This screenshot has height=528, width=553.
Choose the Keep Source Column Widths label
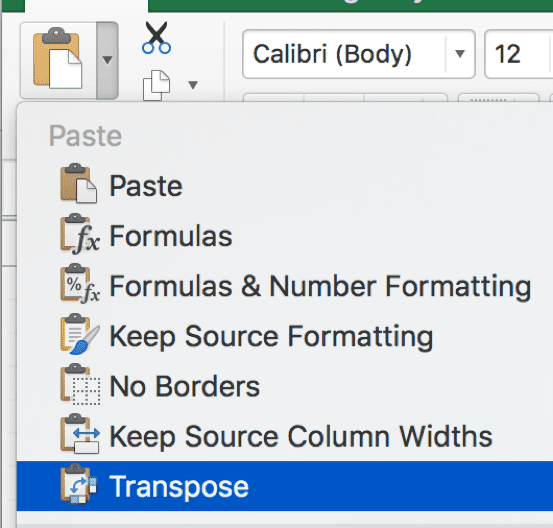(301, 436)
